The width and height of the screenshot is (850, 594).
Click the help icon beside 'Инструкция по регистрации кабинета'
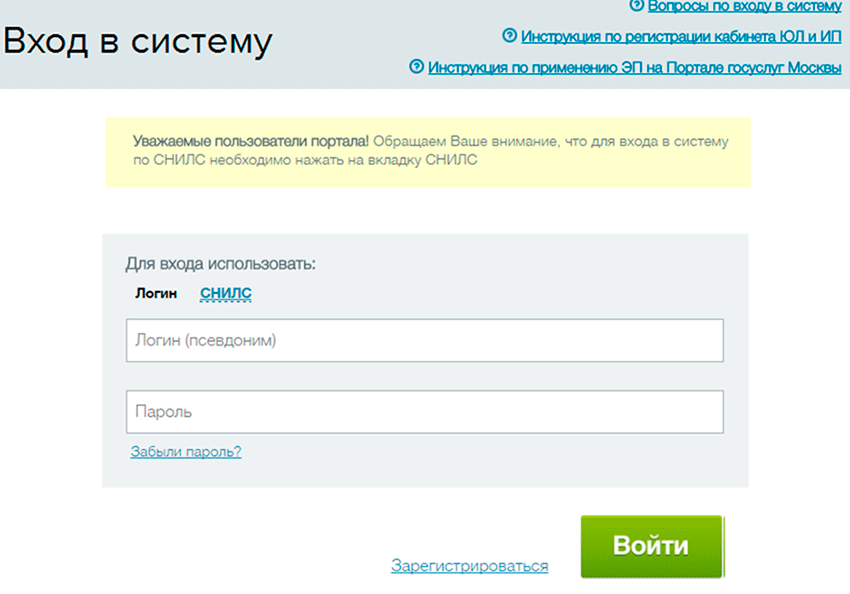click(x=510, y=36)
